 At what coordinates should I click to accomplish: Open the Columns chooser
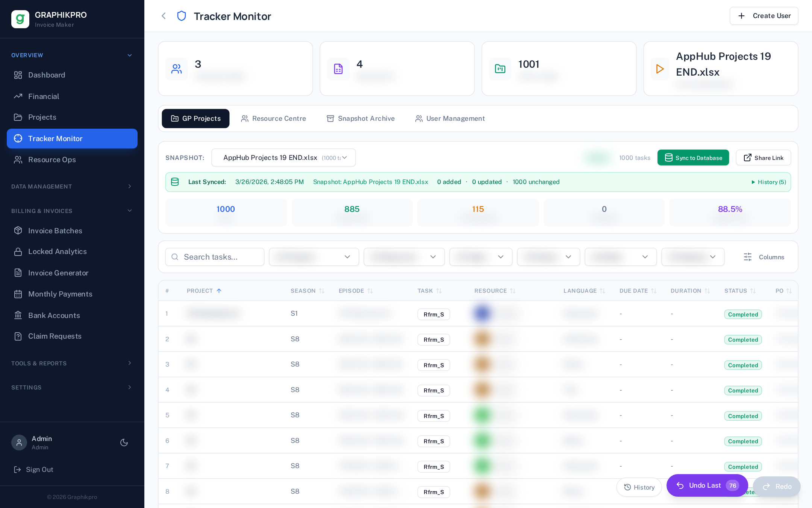coord(764,257)
